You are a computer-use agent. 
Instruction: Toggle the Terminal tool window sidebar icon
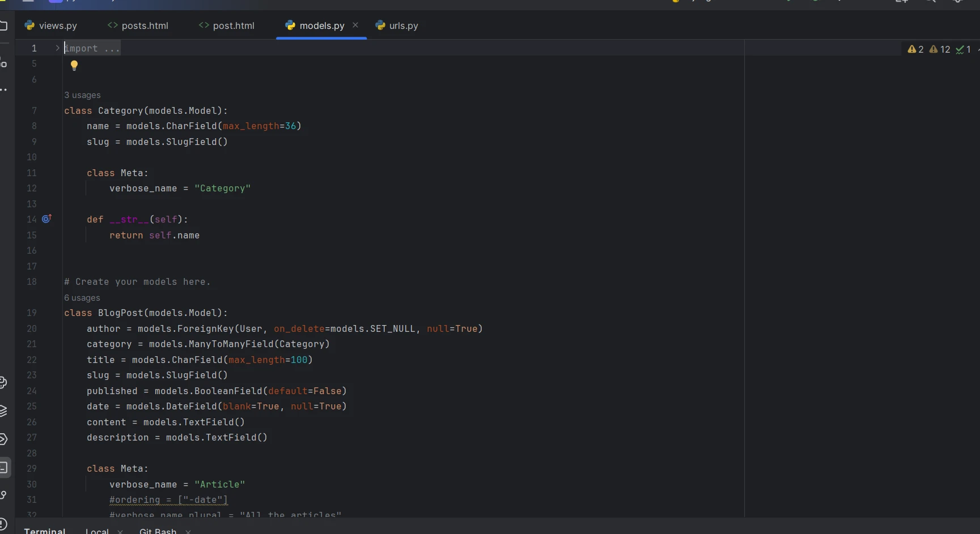(x=3, y=468)
